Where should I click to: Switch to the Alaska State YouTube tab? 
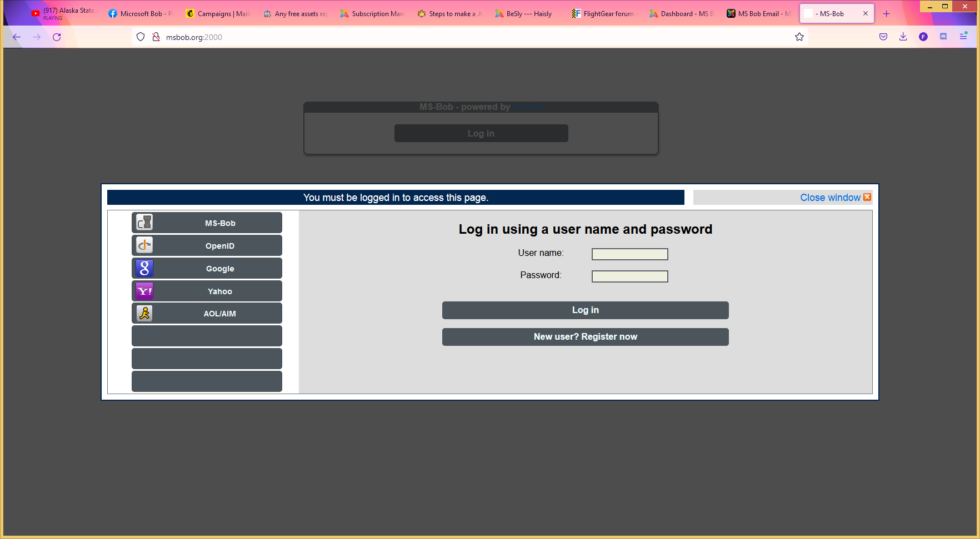[63, 14]
